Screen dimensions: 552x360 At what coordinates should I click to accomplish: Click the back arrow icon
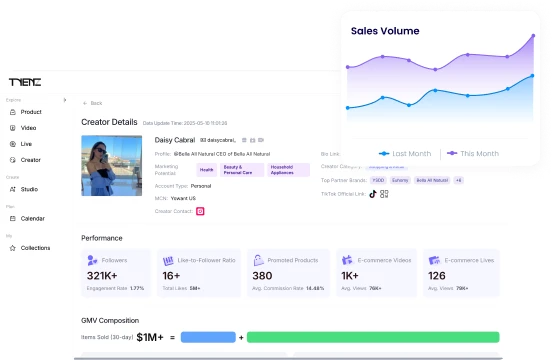[85, 103]
